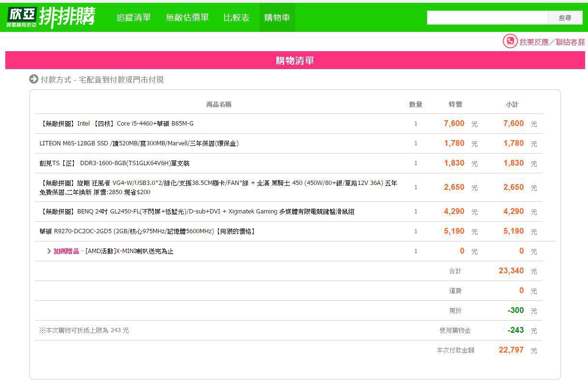Screen dimensions: 588x382
Task: Click the 本次付款金額 label
Action: (x=455, y=351)
